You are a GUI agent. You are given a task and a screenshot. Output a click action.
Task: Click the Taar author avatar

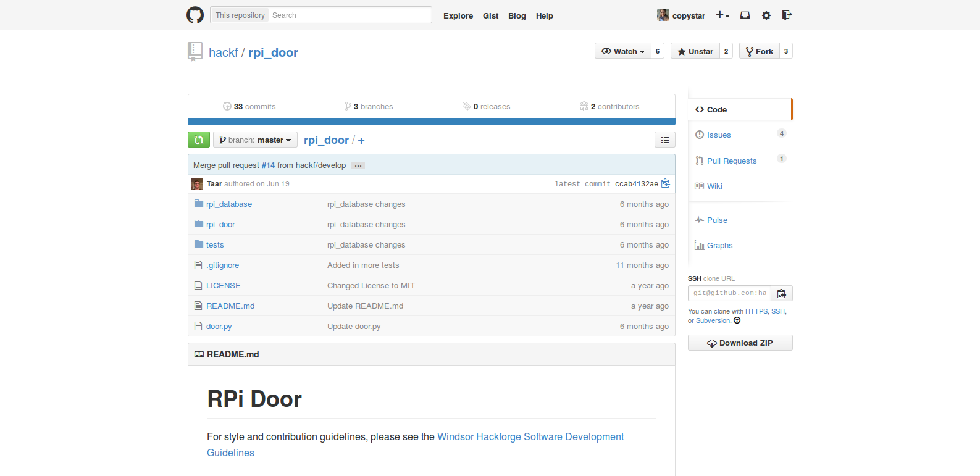197,184
